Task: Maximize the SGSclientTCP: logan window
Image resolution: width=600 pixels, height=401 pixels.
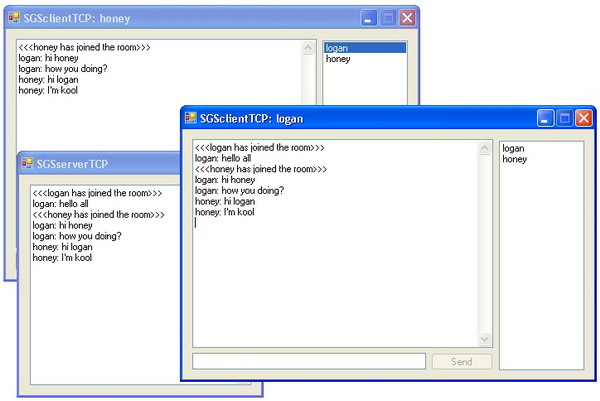Action: click(x=565, y=118)
